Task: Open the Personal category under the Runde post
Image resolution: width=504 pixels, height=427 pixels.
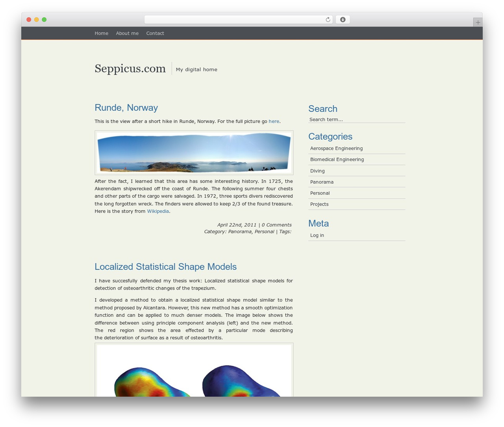Action: click(264, 232)
